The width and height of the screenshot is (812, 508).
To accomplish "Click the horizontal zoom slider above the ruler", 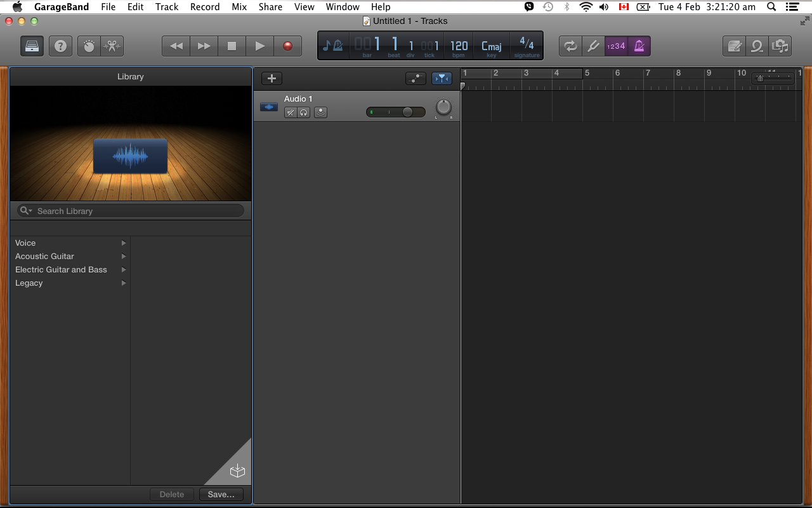I will point(773,78).
